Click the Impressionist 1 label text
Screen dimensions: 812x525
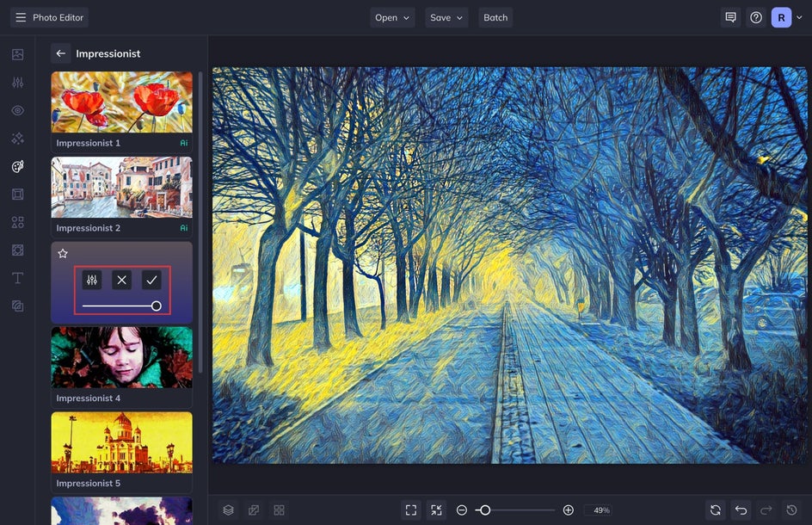[88, 143]
